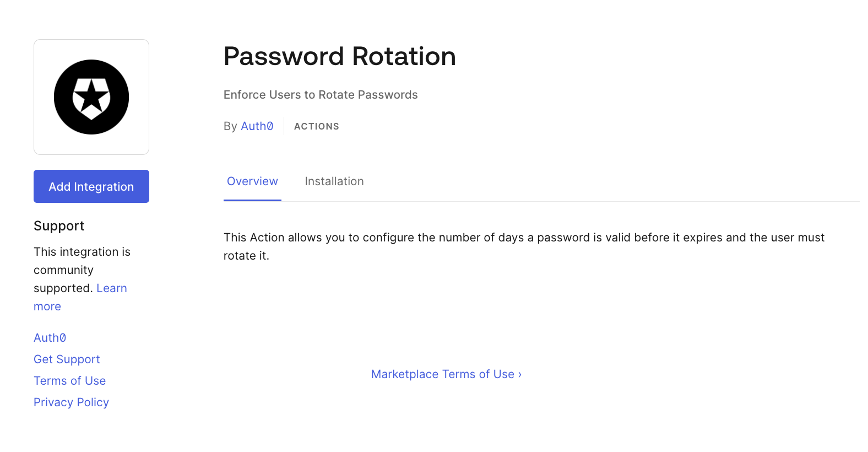This screenshot has height=452, width=868.
Task: Switch to the Overview tab
Action: 252,181
